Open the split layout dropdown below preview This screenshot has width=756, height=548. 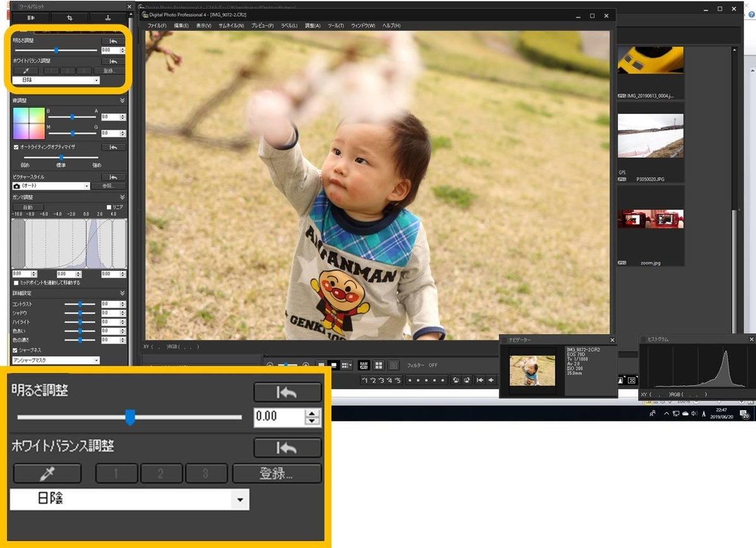coord(346,365)
